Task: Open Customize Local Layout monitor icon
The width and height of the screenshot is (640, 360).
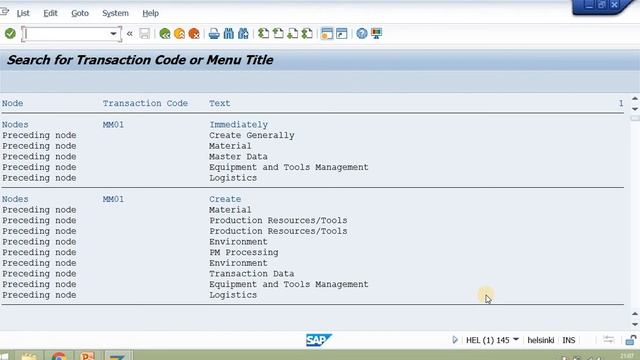Action: point(376,33)
